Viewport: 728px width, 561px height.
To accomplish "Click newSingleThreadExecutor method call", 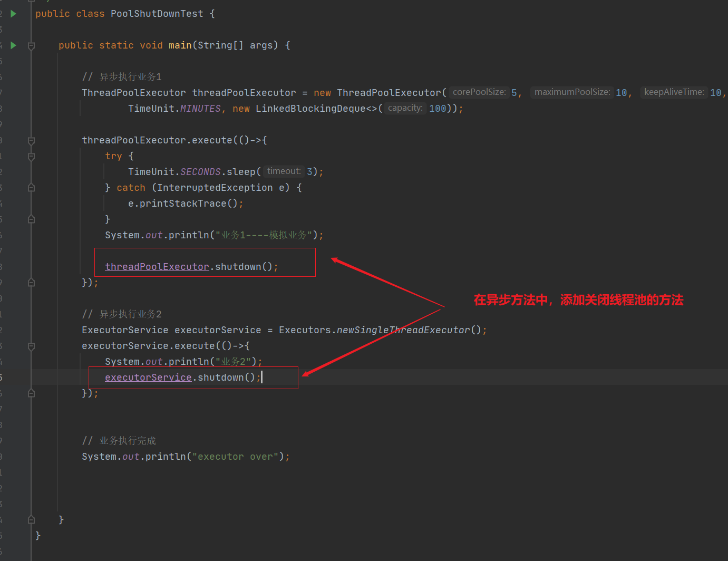I will click(403, 330).
